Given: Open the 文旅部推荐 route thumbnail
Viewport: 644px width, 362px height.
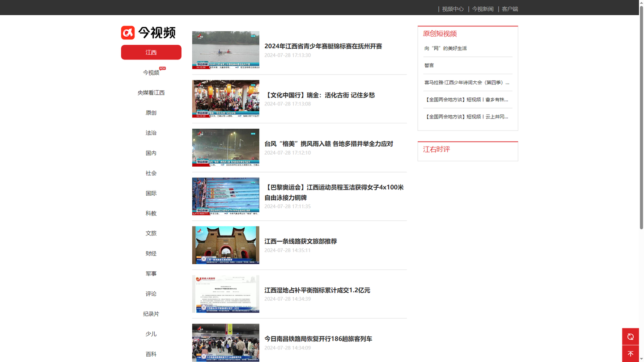Looking at the screenshot, I should pos(226,245).
